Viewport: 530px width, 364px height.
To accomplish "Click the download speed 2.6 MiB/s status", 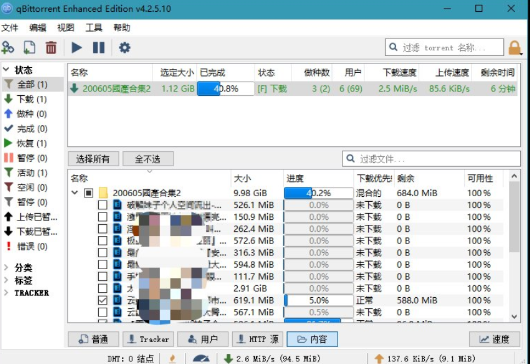I will pyautogui.click(x=273, y=359).
